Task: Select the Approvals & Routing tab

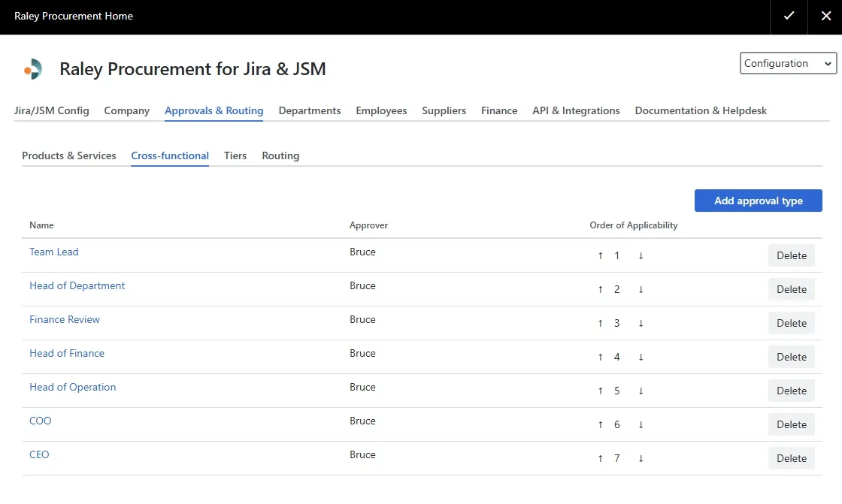Action: tap(214, 110)
